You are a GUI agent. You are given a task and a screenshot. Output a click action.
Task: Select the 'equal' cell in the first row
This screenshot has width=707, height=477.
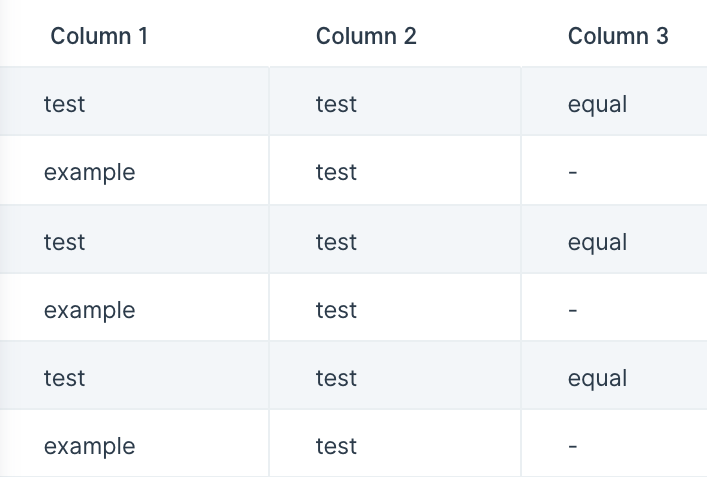[614, 101]
